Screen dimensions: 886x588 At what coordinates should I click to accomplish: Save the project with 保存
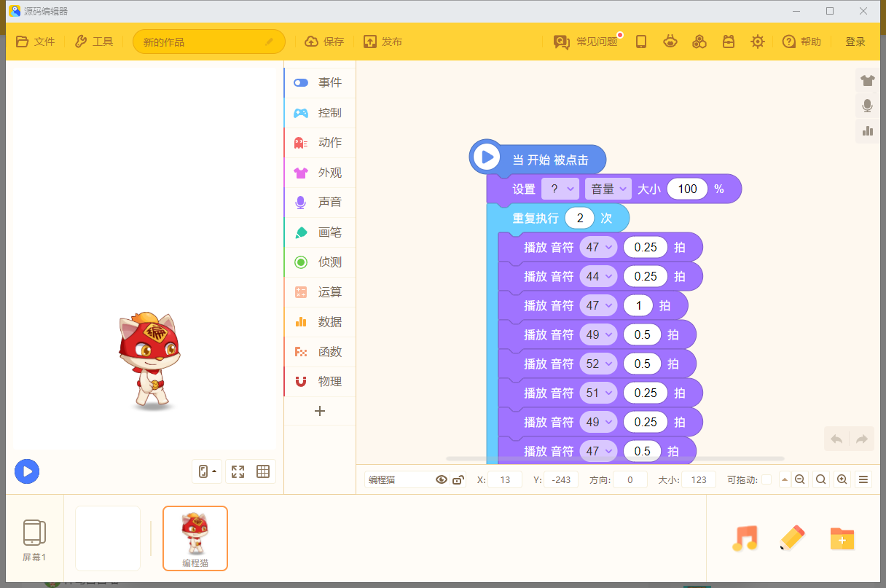point(324,42)
